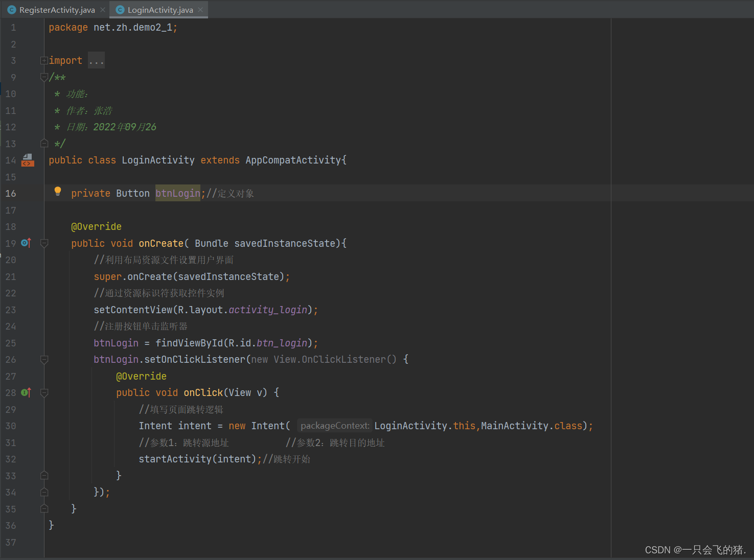Click the findViewById method call
754x560 pixels.
click(x=189, y=343)
